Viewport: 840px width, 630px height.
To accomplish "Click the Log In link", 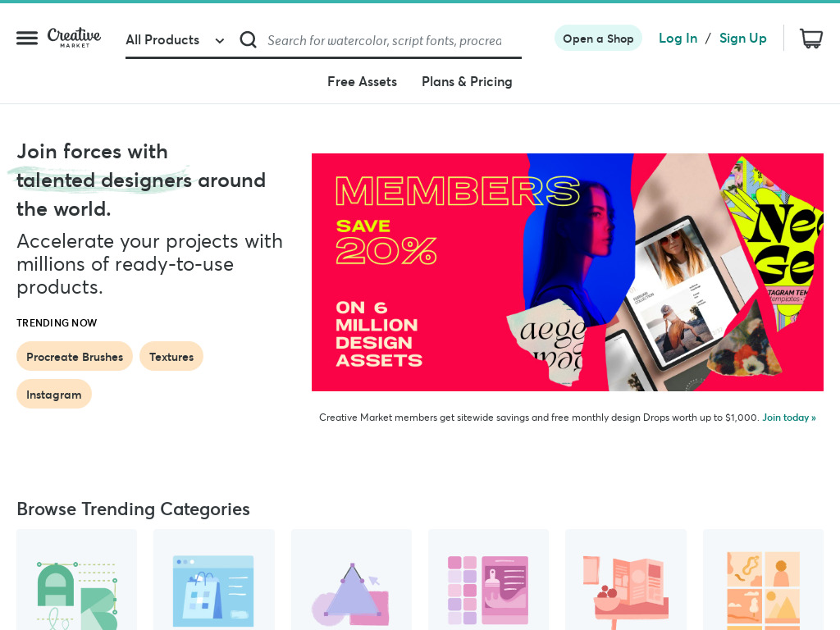I will pos(678,38).
